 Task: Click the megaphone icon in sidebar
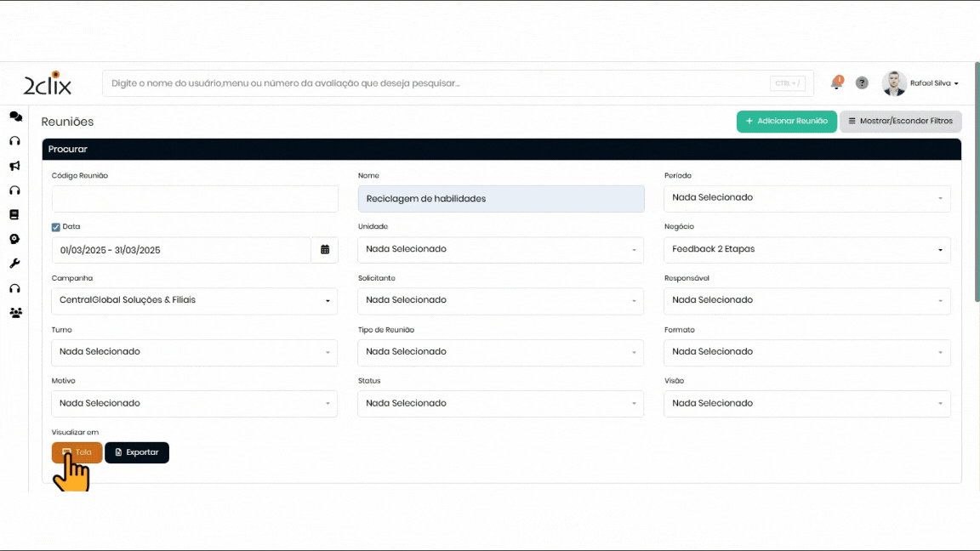coord(15,166)
